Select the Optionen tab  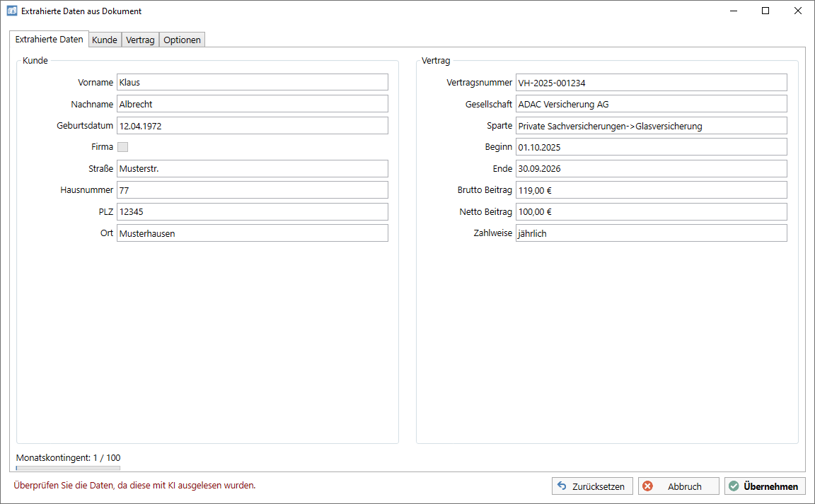click(x=182, y=40)
